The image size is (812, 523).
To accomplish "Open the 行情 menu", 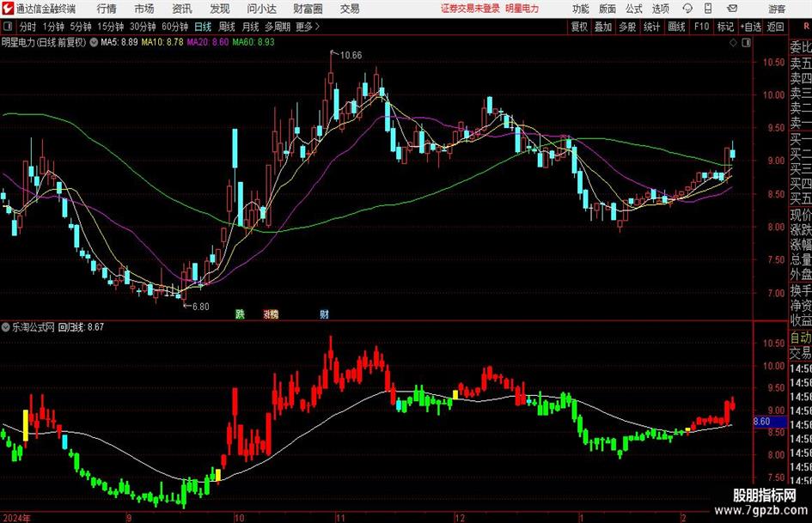I will [107, 9].
